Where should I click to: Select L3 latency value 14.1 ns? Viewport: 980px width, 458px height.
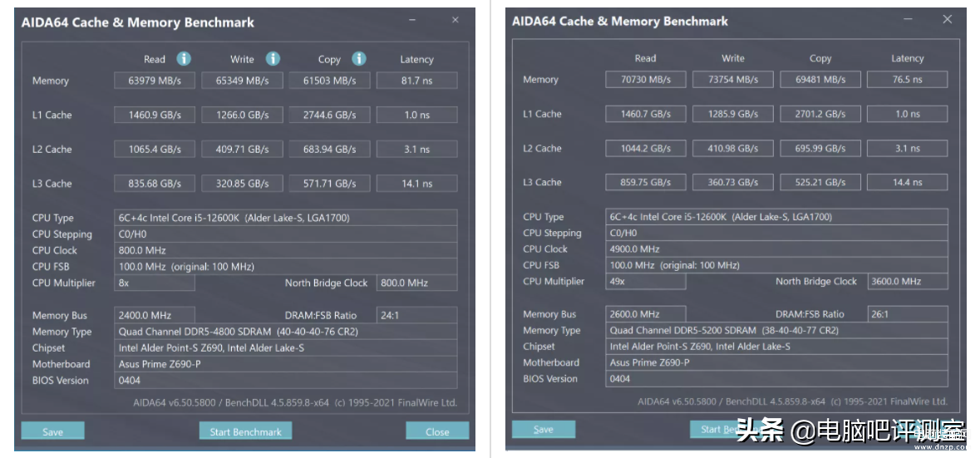point(417,184)
